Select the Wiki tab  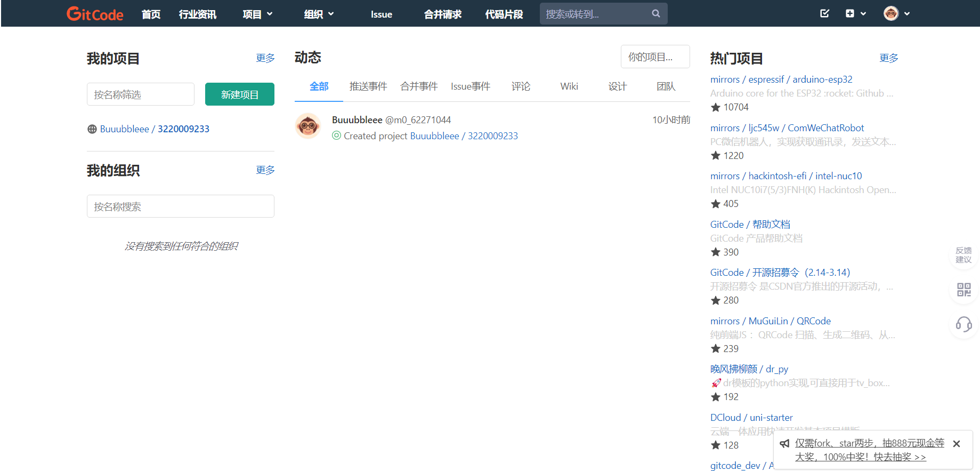tap(569, 86)
